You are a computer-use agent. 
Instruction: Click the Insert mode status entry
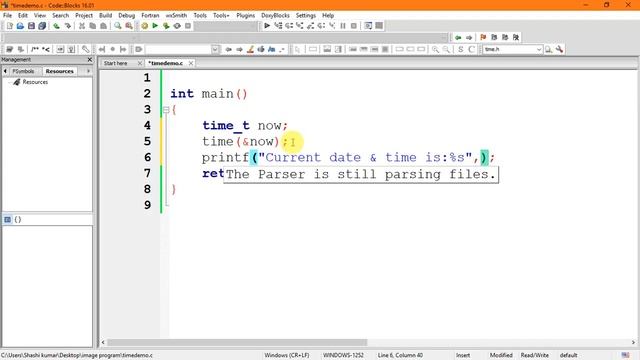pyautogui.click(x=463, y=355)
